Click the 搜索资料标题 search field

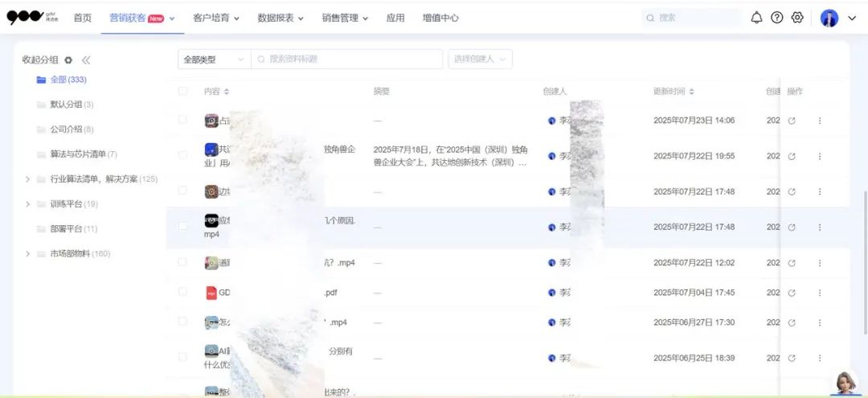click(354, 59)
